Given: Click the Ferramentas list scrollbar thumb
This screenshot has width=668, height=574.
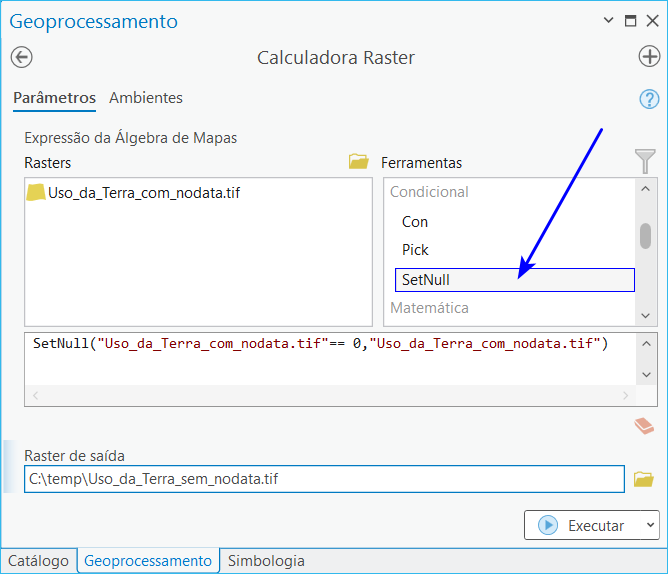Looking at the screenshot, I should click(x=645, y=236).
